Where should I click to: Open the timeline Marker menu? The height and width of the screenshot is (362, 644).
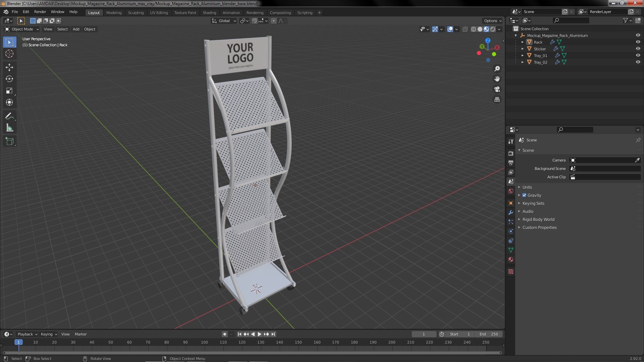[80, 334]
